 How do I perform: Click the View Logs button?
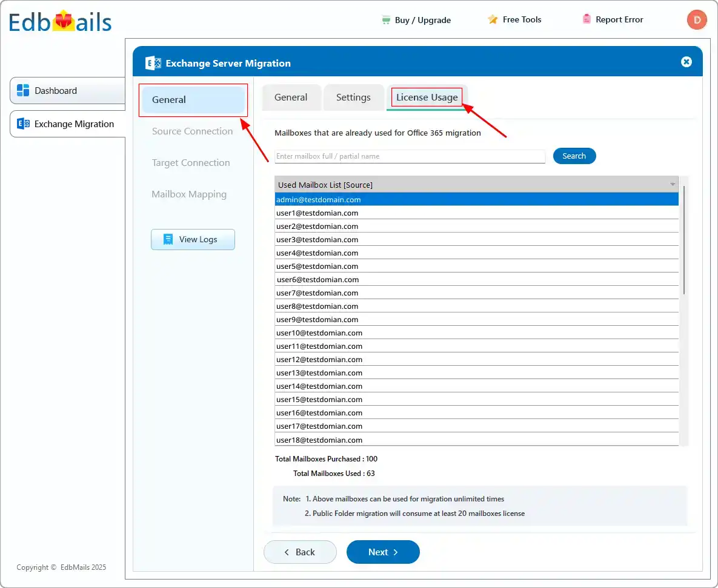click(193, 239)
